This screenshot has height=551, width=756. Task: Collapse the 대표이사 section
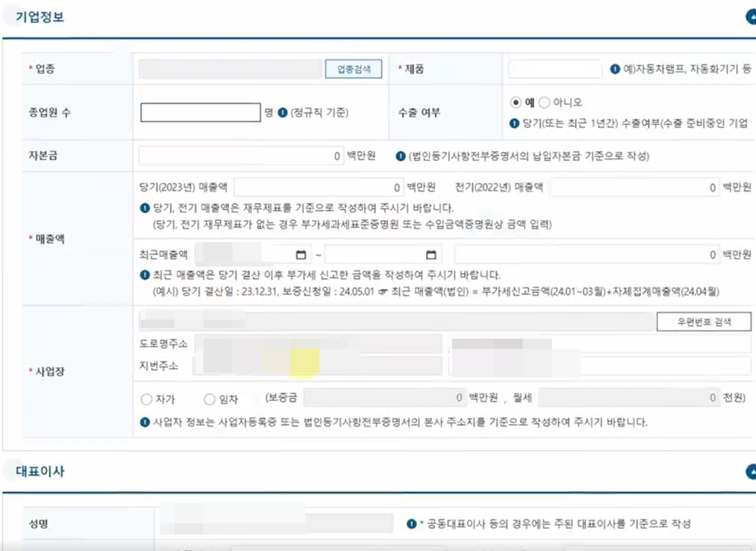(751, 471)
